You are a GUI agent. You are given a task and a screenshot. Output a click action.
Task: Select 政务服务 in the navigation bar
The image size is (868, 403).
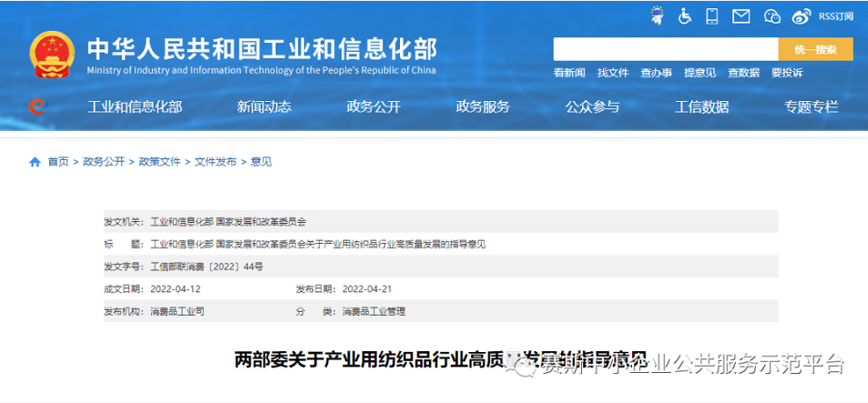coord(483,106)
